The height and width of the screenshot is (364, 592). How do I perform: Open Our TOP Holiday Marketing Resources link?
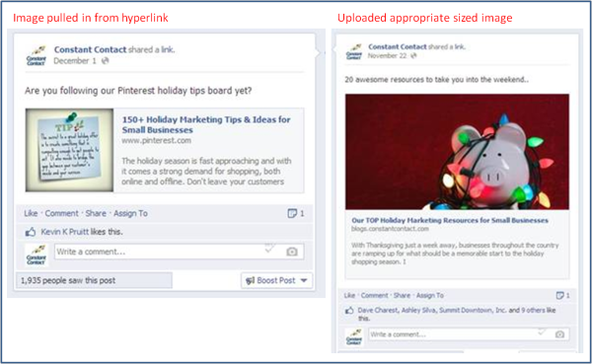pyautogui.click(x=450, y=220)
